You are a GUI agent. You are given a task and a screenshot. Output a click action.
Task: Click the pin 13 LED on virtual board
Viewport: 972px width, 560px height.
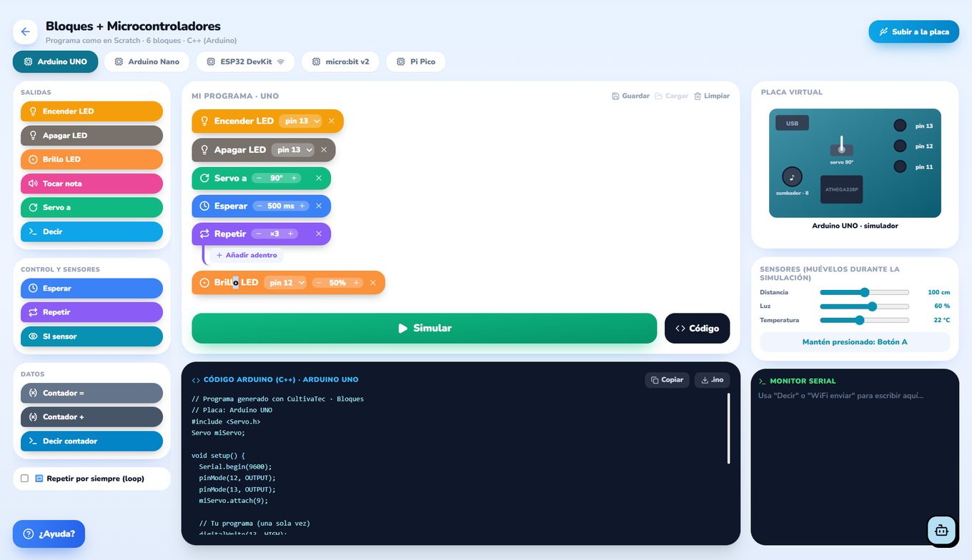point(900,126)
